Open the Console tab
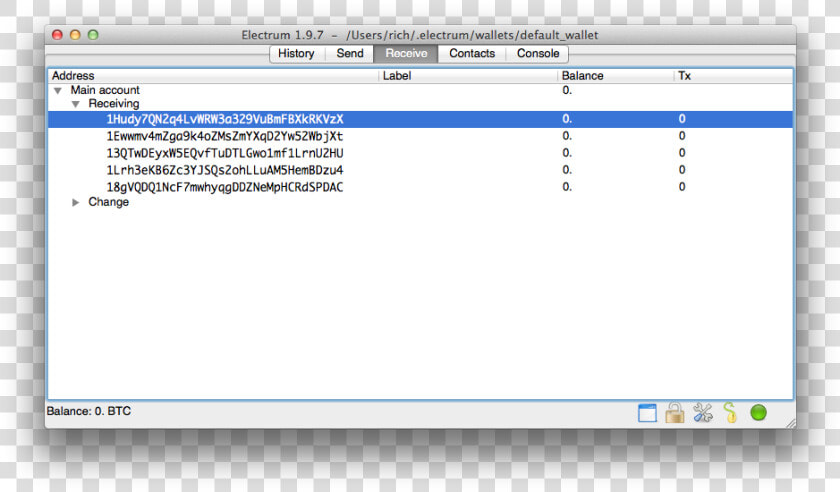 click(x=538, y=54)
